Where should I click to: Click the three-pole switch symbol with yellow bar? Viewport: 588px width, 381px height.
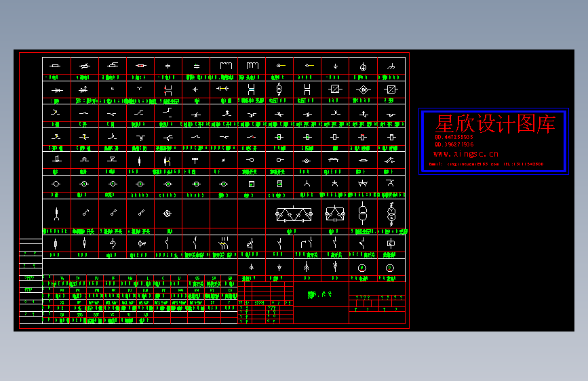coord(224,243)
